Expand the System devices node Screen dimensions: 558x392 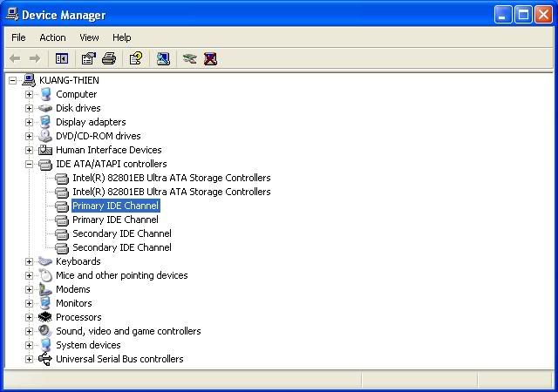[29, 345]
